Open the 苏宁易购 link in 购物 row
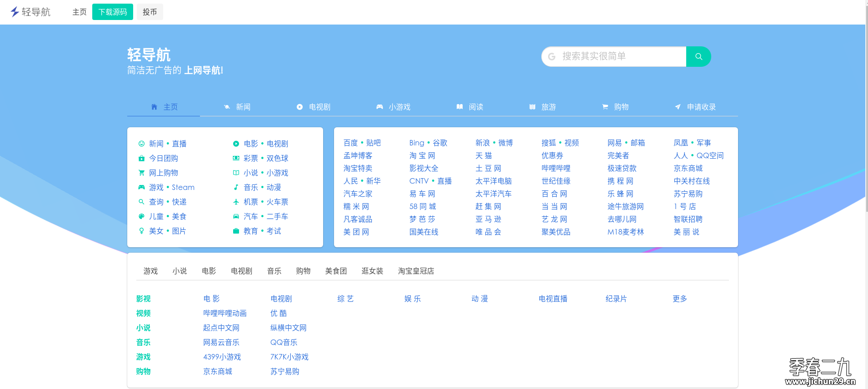 click(285, 371)
